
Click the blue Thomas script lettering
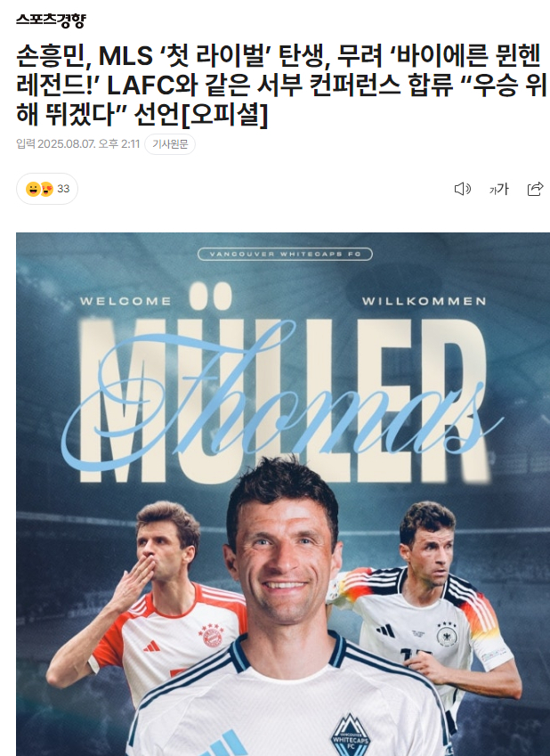click(282, 400)
